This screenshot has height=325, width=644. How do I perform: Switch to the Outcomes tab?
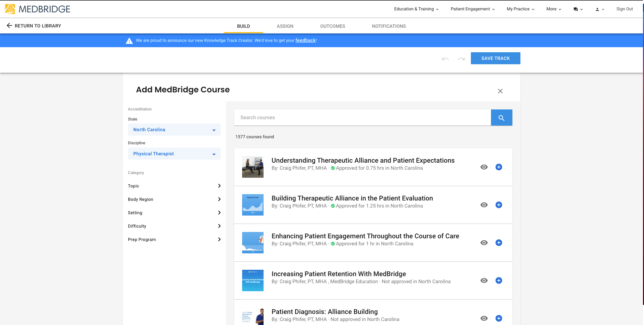click(x=333, y=26)
